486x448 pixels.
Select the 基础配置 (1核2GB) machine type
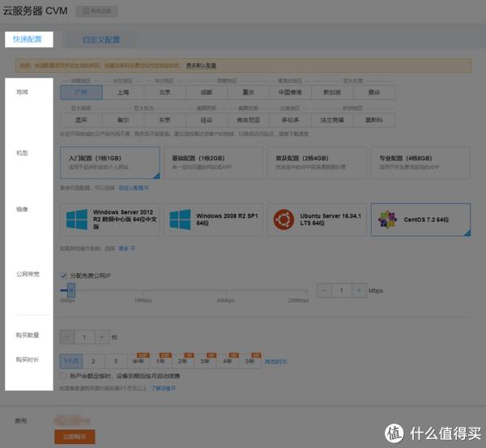point(214,163)
